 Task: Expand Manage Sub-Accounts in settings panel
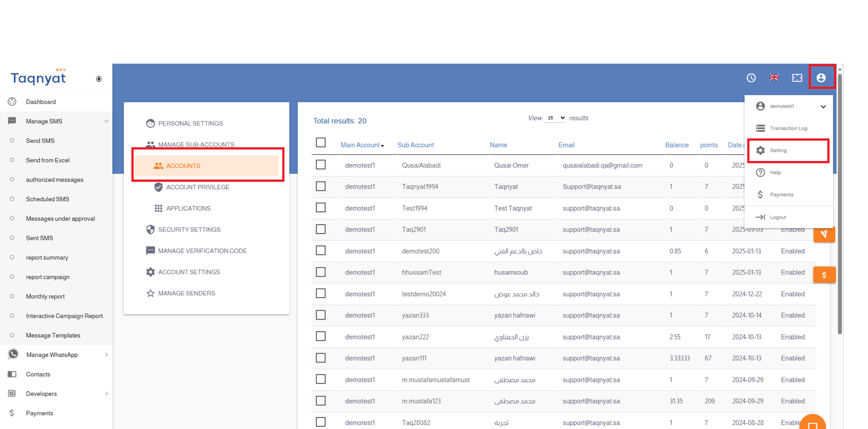pyautogui.click(x=196, y=145)
